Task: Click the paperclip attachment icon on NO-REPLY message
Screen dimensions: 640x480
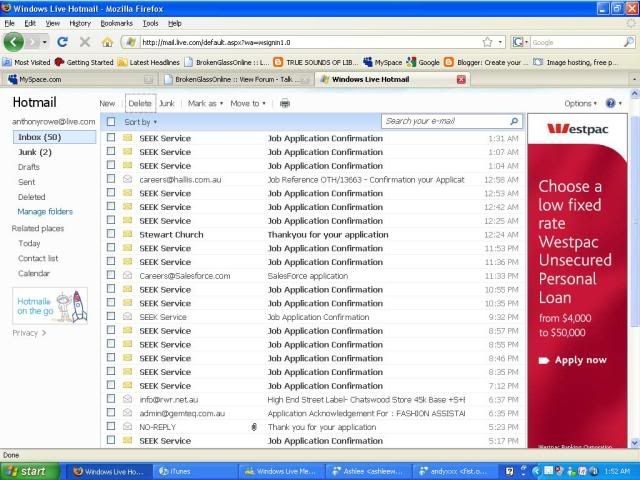Action: [x=254, y=427]
